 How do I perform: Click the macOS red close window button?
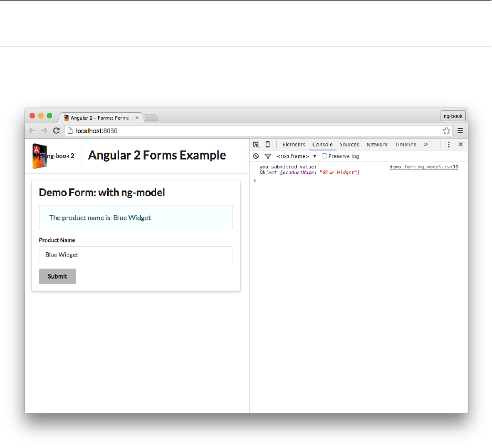click(x=32, y=116)
